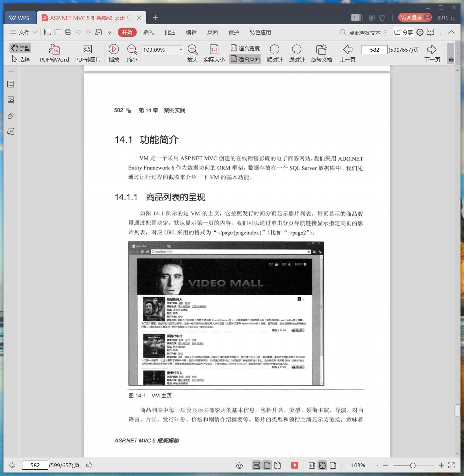Click the zoom slider handle in status bar

click(413, 466)
